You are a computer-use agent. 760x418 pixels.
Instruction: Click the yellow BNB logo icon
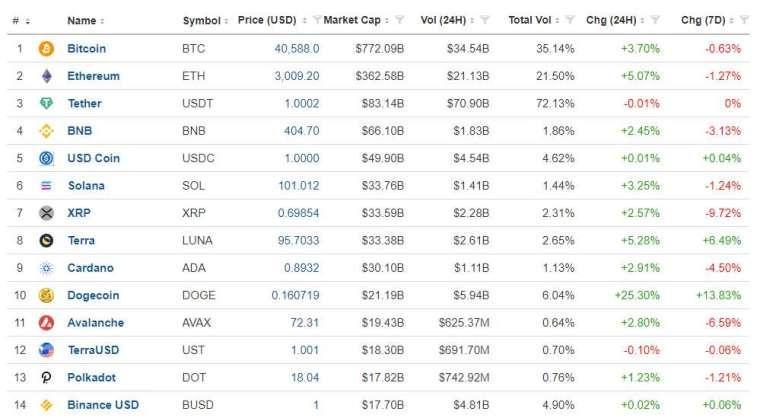[x=46, y=131]
